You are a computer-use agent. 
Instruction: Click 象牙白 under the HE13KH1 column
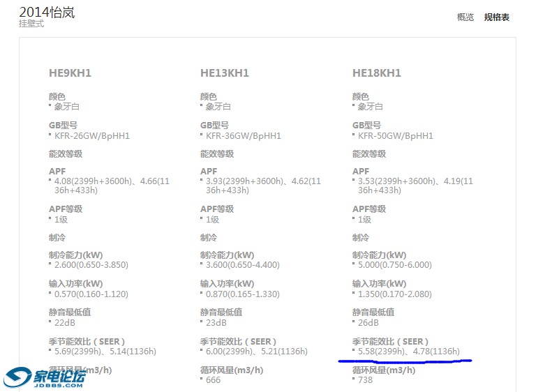point(218,106)
